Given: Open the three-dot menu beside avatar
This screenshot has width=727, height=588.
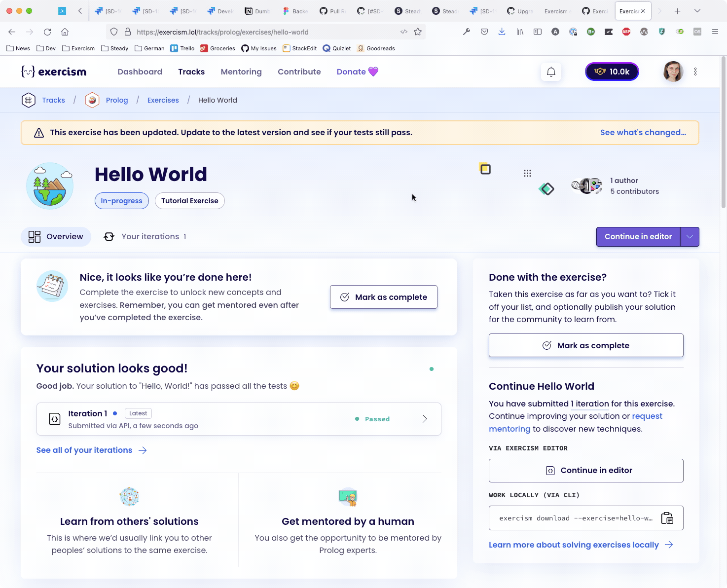Looking at the screenshot, I should point(695,72).
